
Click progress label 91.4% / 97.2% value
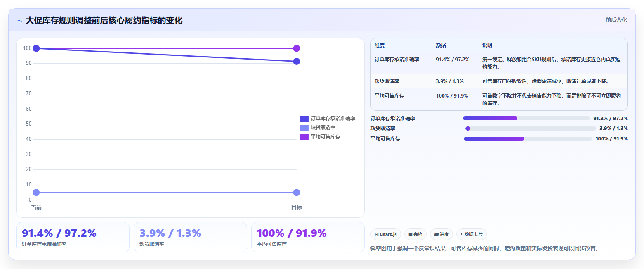click(611, 118)
